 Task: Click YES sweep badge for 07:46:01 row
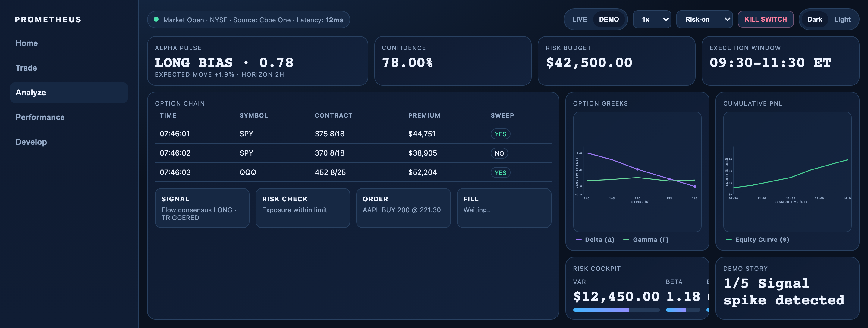pyautogui.click(x=500, y=134)
